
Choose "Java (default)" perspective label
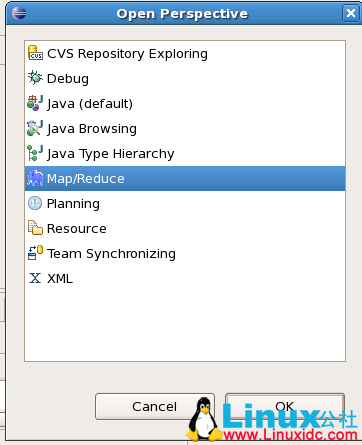coord(90,104)
